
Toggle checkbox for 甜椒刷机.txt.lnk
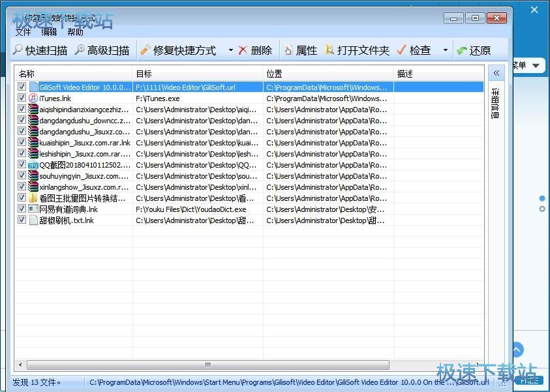tap(22, 220)
